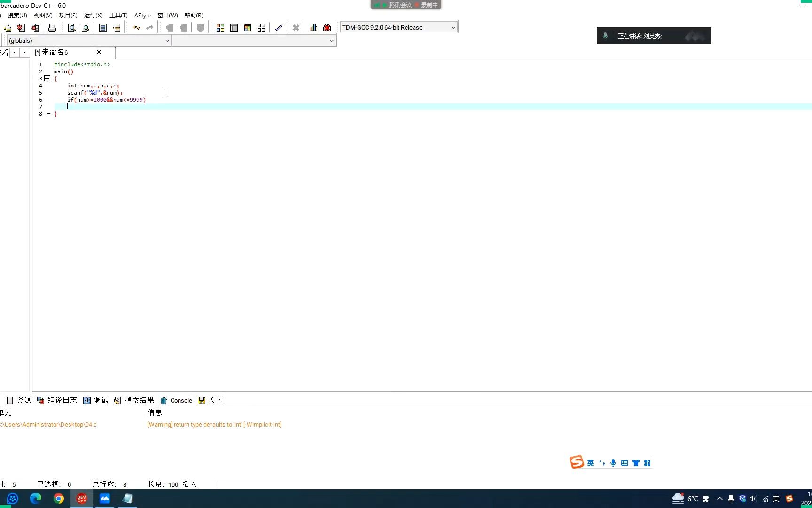Open the 运行(X) menu
Screen dimensions: 812x508
93,15
